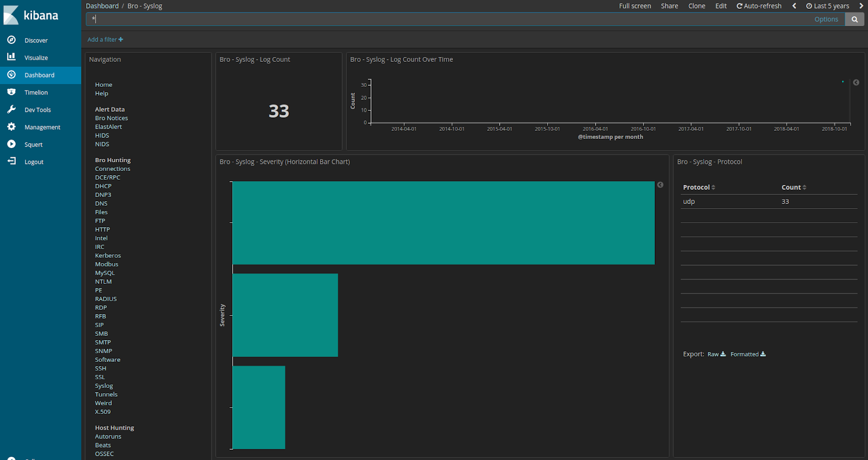Open NIDS alert data link
Image resolution: width=868 pixels, height=460 pixels.
click(102, 144)
